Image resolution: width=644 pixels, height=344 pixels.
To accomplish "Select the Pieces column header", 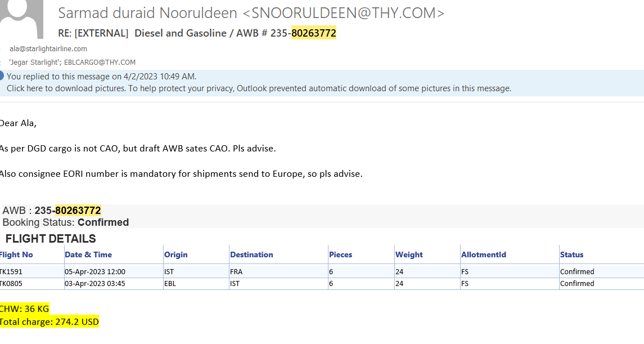I will 340,254.
